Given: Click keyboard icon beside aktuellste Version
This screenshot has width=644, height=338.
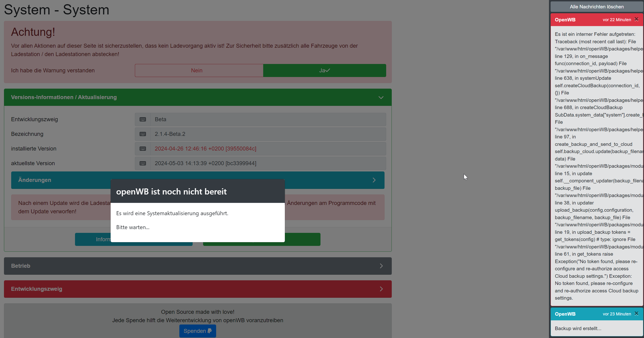Looking at the screenshot, I should click(x=143, y=163).
